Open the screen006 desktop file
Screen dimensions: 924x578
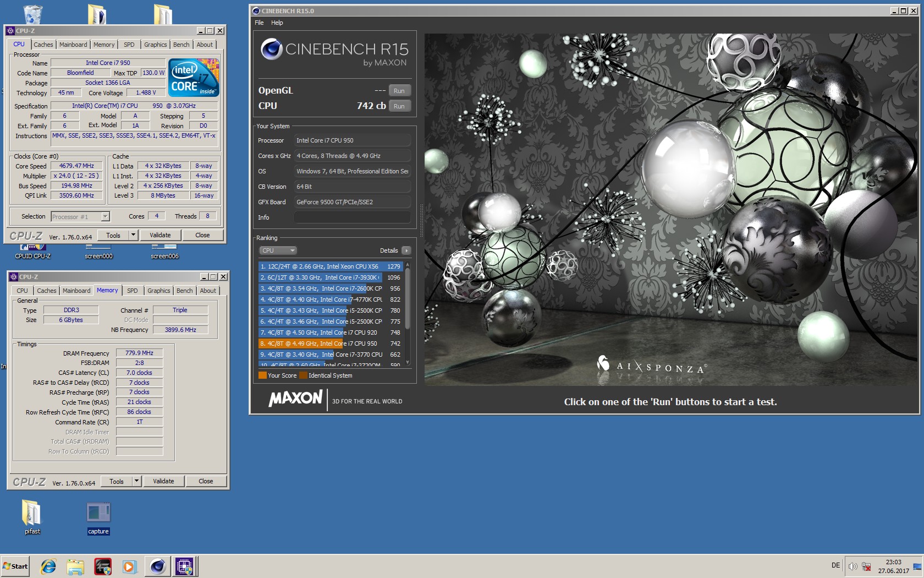pos(164,252)
